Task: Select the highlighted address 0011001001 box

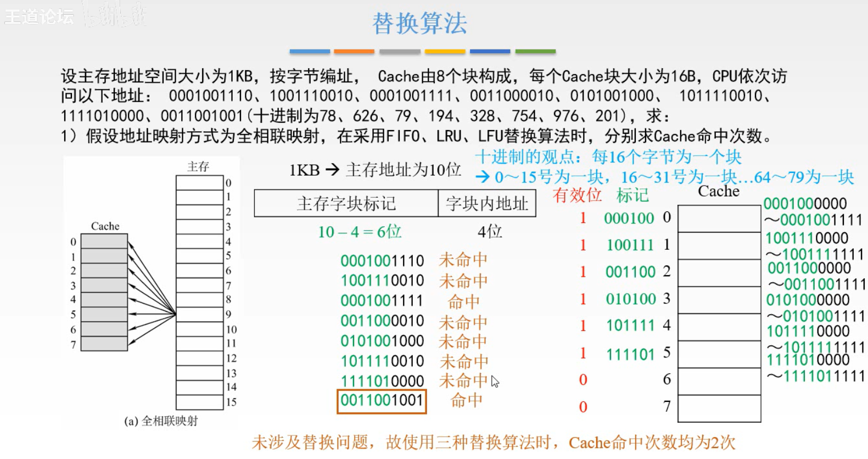Action: click(x=382, y=401)
